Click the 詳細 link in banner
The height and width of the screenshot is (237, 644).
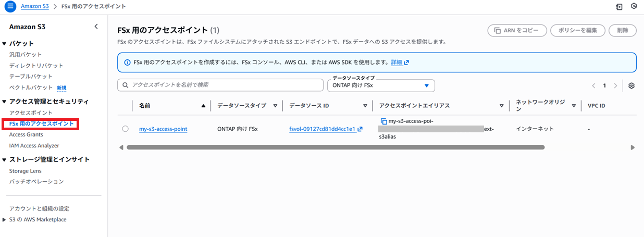(x=397, y=63)
